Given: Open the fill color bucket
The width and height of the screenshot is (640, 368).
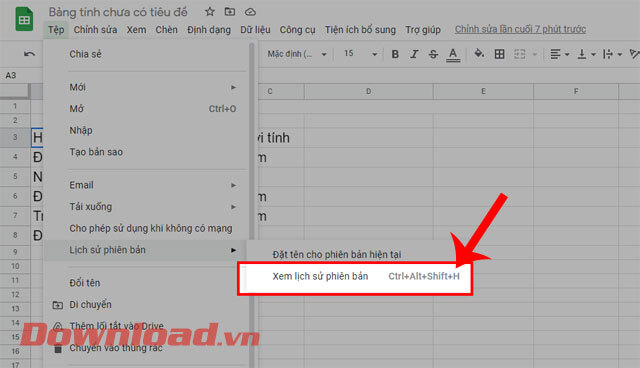Looking at the screenshot, I should (479, 53).
